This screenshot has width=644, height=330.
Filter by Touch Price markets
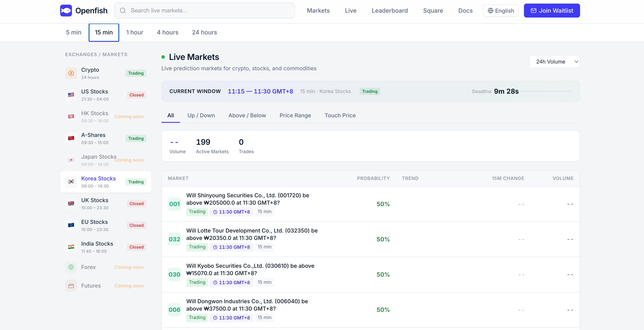340,115
